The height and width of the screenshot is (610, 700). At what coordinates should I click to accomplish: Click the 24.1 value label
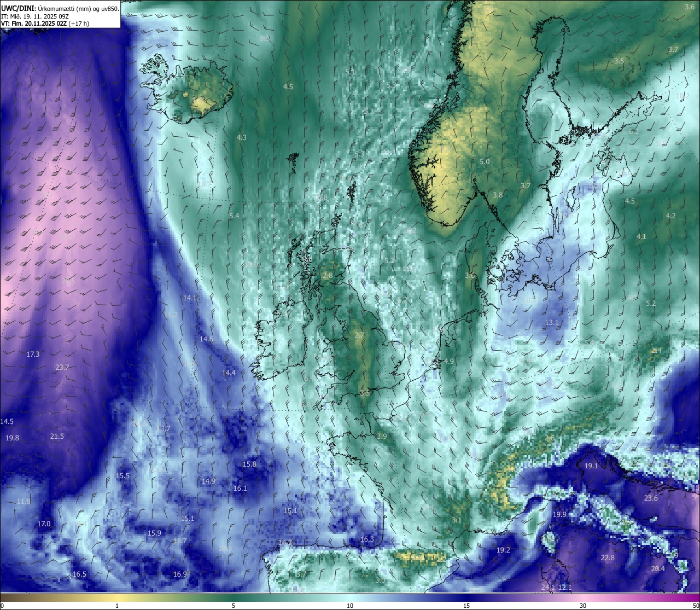548,587
